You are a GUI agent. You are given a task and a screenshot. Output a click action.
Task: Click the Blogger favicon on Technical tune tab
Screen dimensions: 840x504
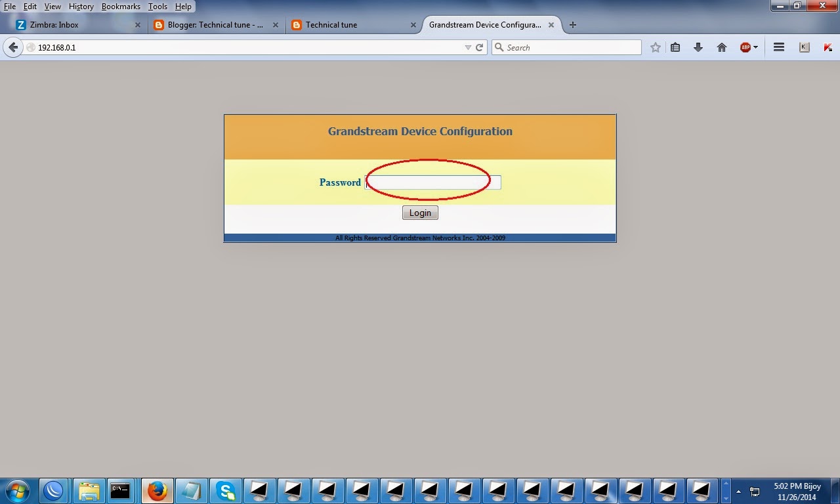[x=297, y=25]
